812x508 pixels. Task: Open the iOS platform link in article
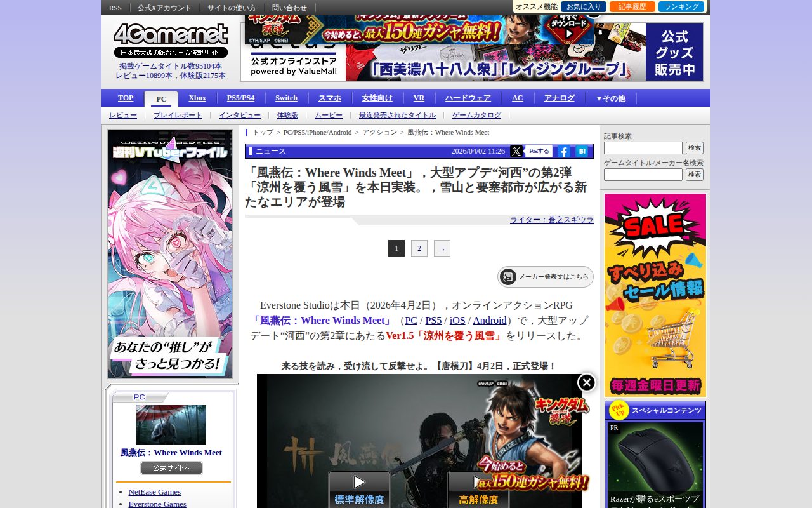457,321
